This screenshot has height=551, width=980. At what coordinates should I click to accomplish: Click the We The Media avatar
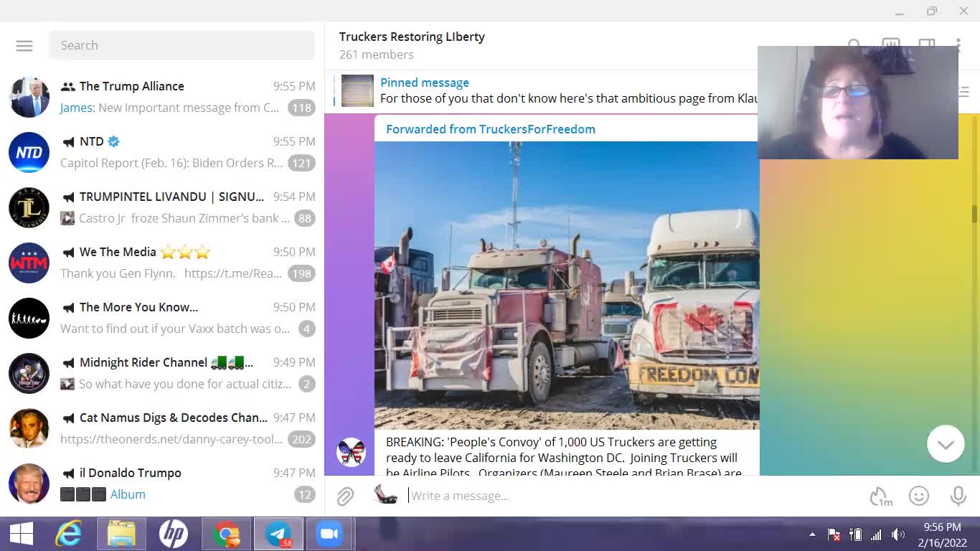coord(29,263)
